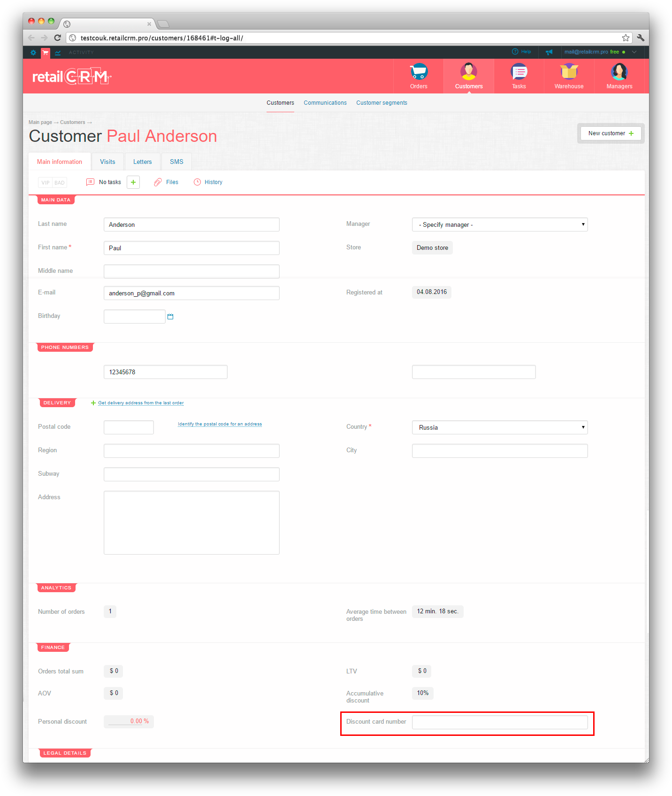Screen dimensions: 672x796
Task: Bookmark the page with the star icon
Action: 626,38
